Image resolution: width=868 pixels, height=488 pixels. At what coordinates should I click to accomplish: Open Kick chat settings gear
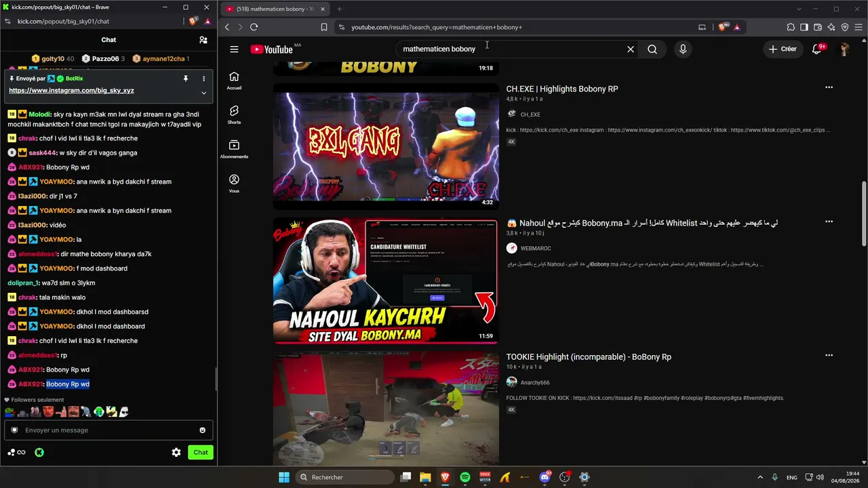coord(176,452)
